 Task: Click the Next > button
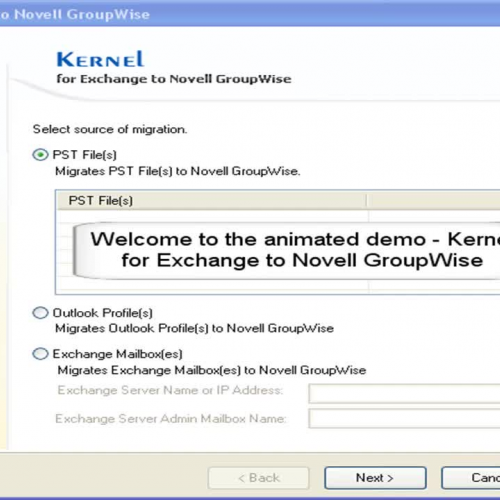(375, 478)
